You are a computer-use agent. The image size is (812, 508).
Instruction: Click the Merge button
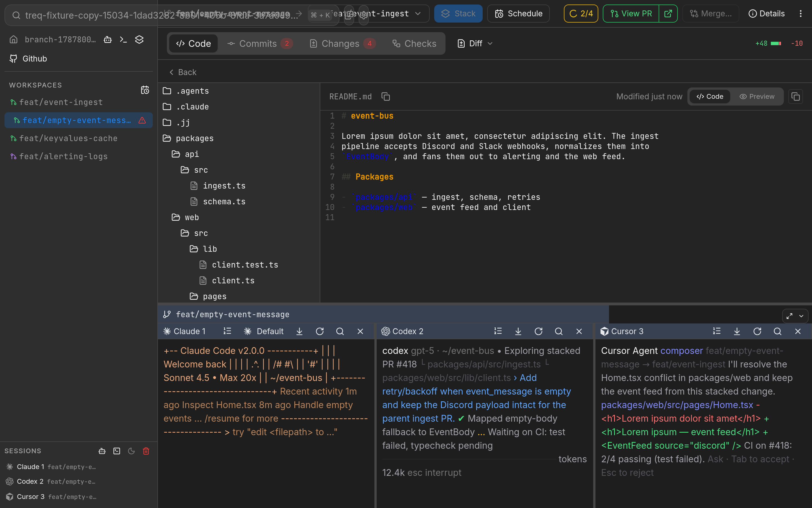(711, 14)
